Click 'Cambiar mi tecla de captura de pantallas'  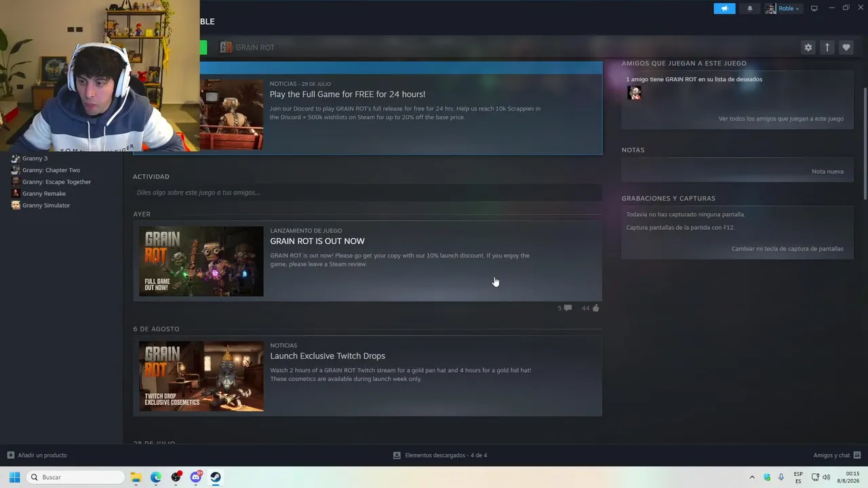click(x=787, y=249)
